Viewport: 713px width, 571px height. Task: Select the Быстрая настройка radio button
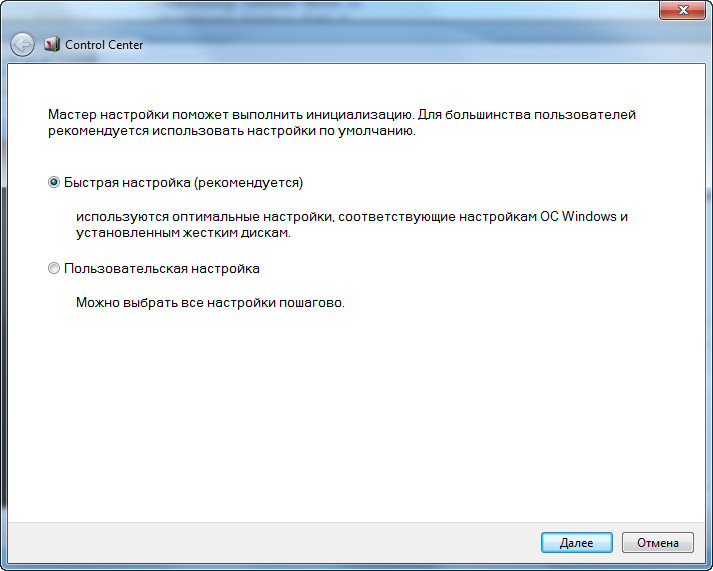click(54, 183)
